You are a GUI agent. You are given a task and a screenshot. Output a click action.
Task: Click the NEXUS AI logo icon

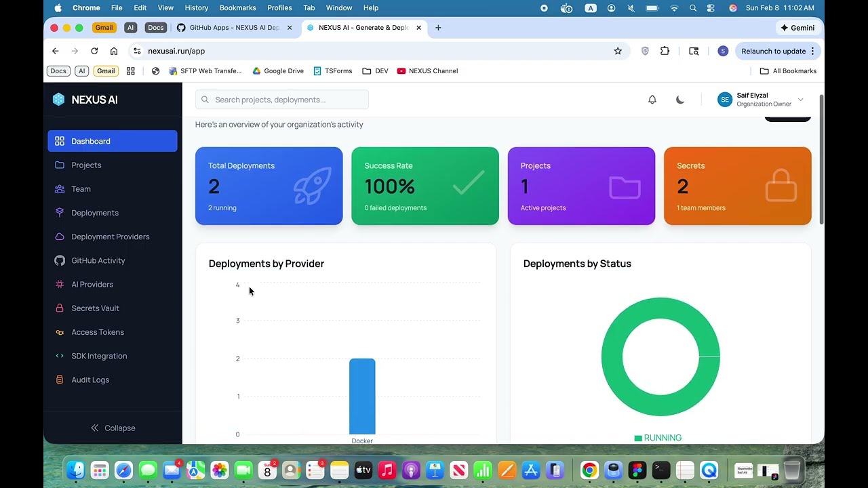click(x=59, y=100)
